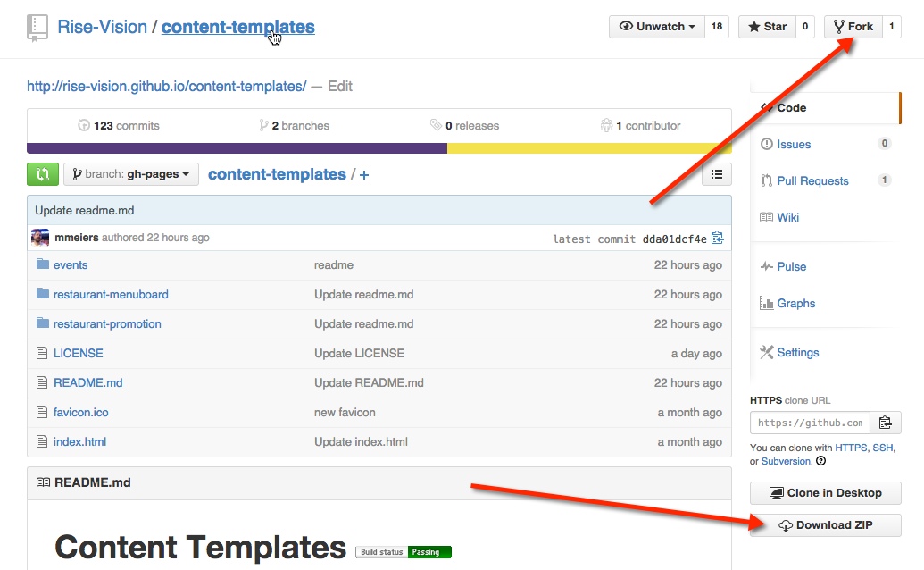Click the Issues sidebar icon

pyautogui.click(x=767, y=144)
